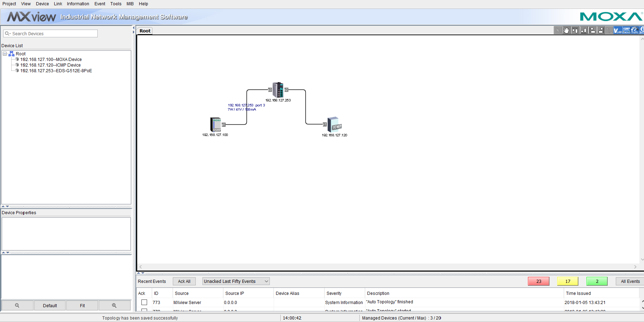This screenshot has width=644, height=322.
Task: Open the Event menu
Action: coord(100,4)
